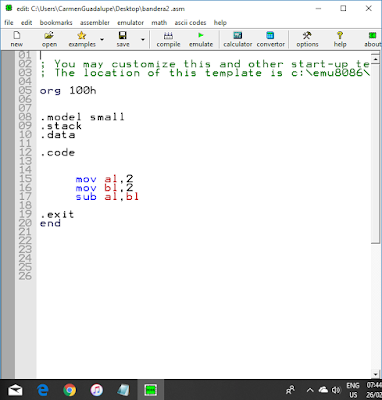Click the 'sub al,bl' instruction
The width and height of the screenshot is (382, 400).
(107, 197)
